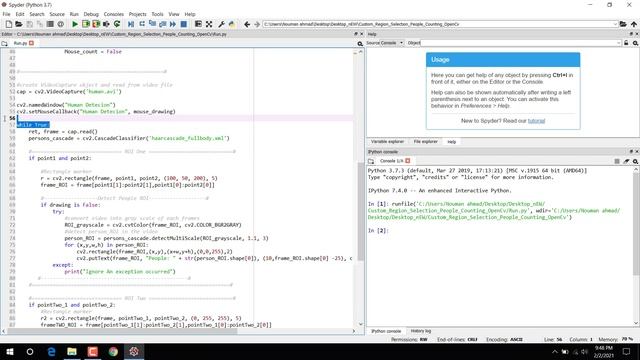Screen dimensions: 640x360
Task: Open the File menu
Action: [7, 14]
